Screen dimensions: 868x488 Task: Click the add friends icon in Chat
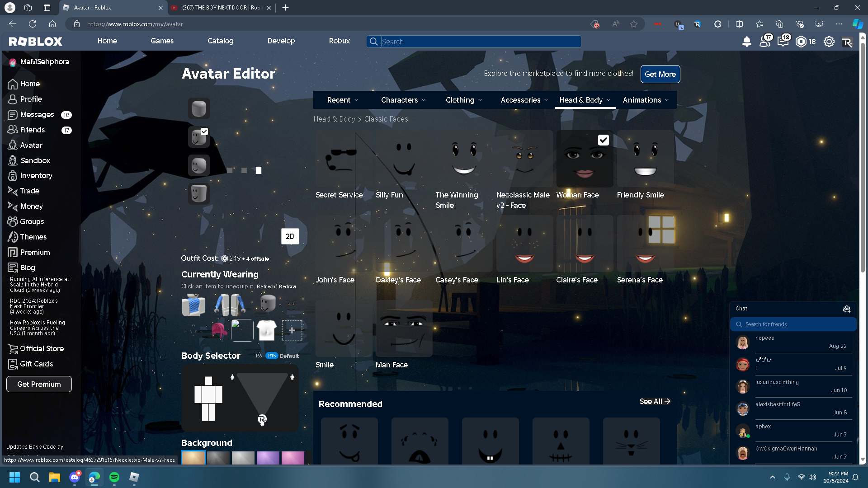tap(846, 309)
